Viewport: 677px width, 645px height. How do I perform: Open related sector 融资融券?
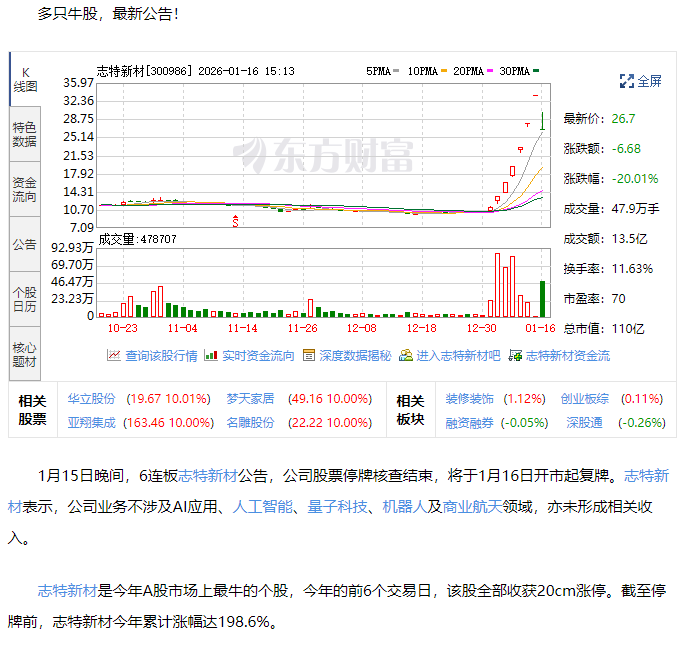coord(469,423)
